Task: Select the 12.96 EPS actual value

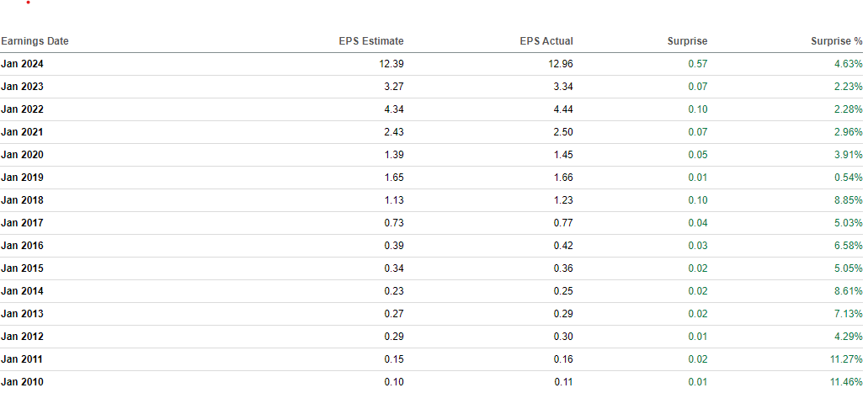Action: tap(560, 64)
